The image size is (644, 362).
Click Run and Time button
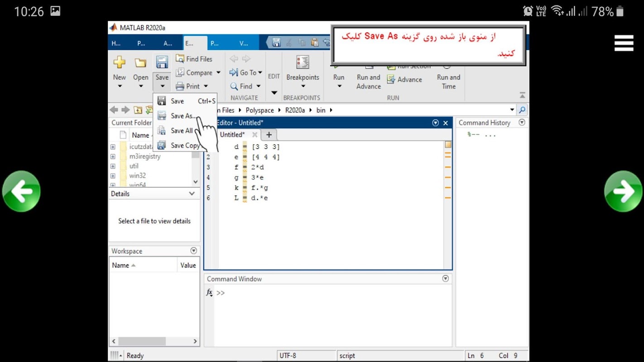(448, 81)
